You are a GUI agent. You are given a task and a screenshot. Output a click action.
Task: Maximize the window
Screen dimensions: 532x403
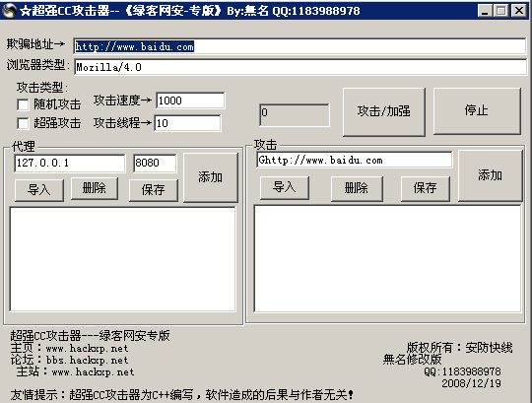click(501, 11)
